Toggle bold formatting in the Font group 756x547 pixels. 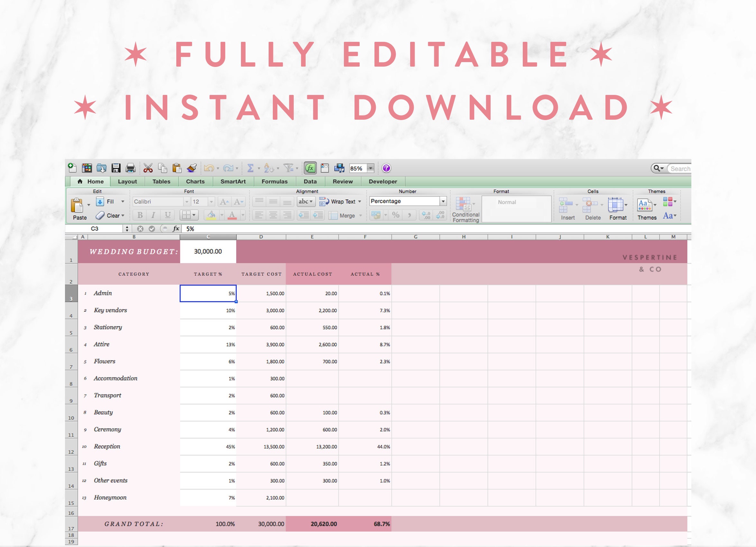click(x=140, y=215)
